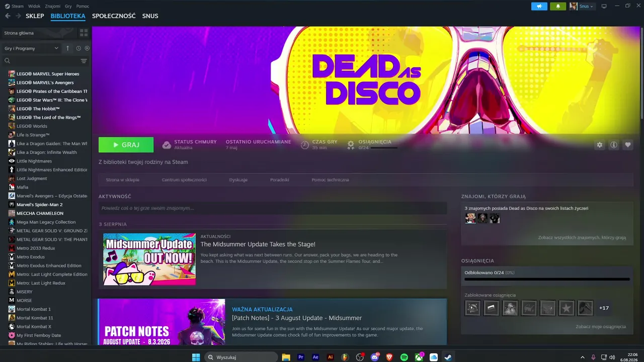Open the Dyskusje link
The width and height of the screenshot is (644, 362).
click(x=238, y=179)
